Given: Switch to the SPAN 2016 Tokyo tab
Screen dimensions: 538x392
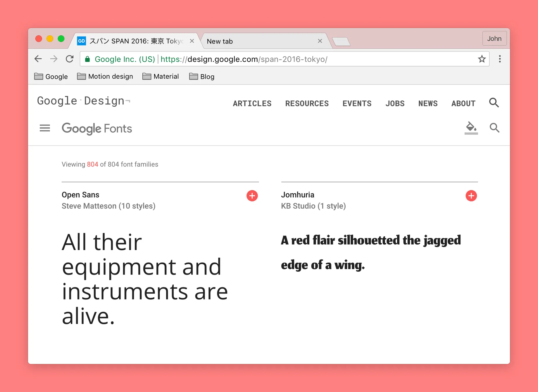Looking at the screenshot, I should pos(134,41).
